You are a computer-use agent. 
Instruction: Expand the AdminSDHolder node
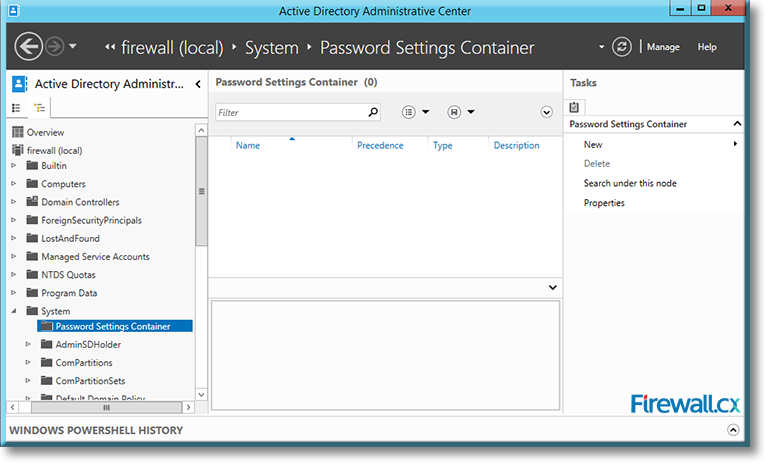(28, 344)
